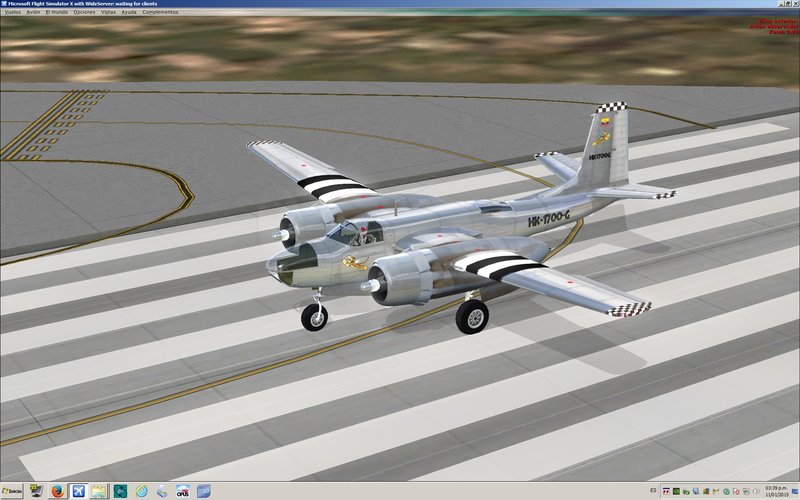Open the Avión menu

34,12
